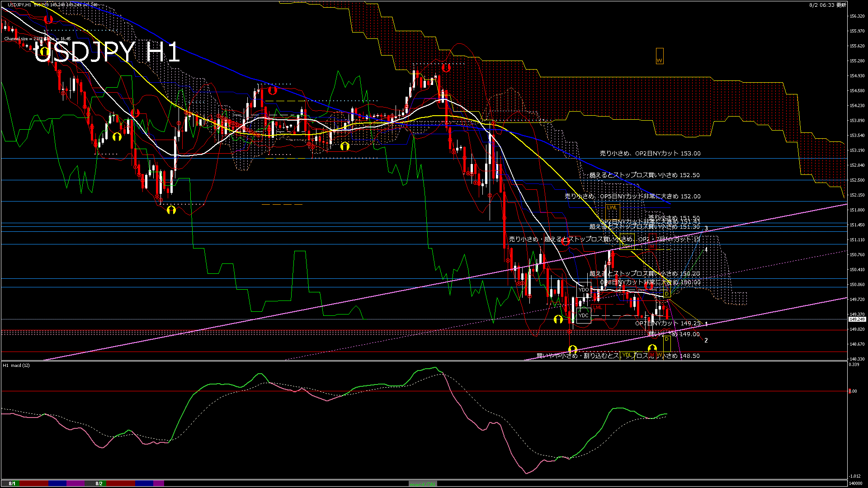Click projection path label number 3

(706, 229)
